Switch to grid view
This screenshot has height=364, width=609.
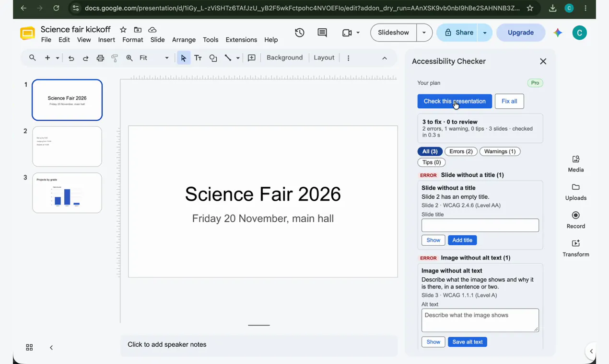coord(29,347)
